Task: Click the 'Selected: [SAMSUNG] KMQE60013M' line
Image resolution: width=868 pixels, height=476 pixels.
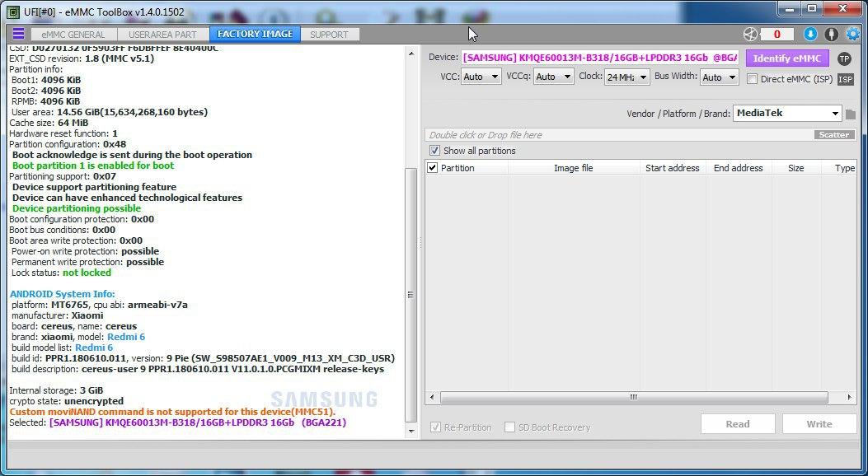Action: point(178,422)
